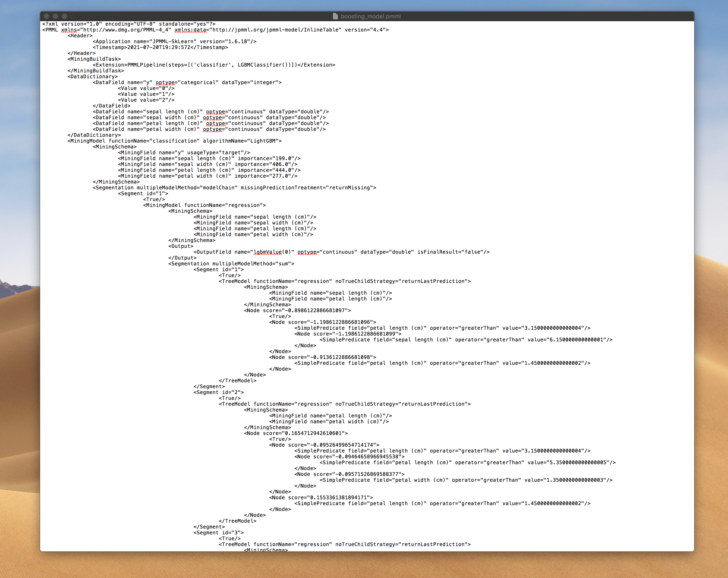Click the Segmentation multipleModelMethod="modelChain" line
Screen dimensions: 728x578
point(234,188)
